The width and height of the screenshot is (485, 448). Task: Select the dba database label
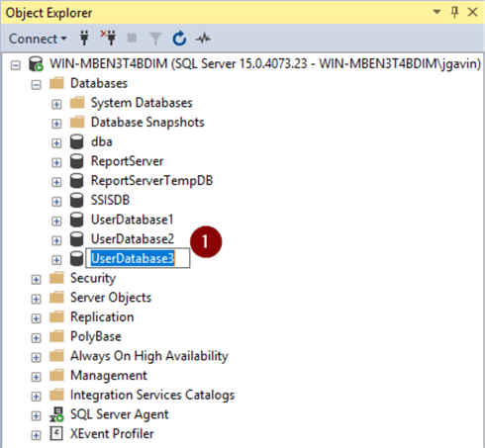coord(102,141)
